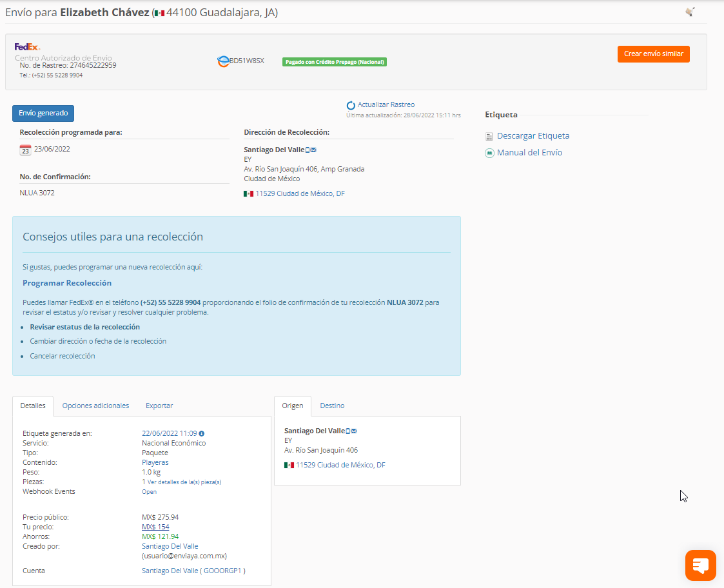This screenshot has height=588, width=724.
Task: Click the document icon beside Descargar Etiqueta
Action: 489,136
